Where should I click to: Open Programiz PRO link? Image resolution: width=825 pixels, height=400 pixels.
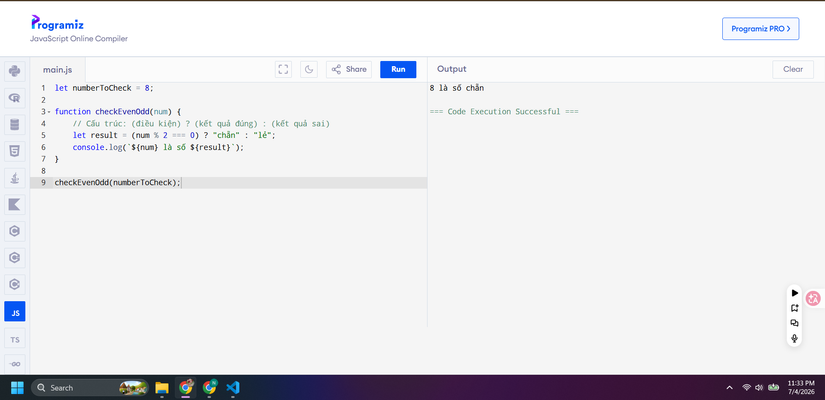(761, 29)
